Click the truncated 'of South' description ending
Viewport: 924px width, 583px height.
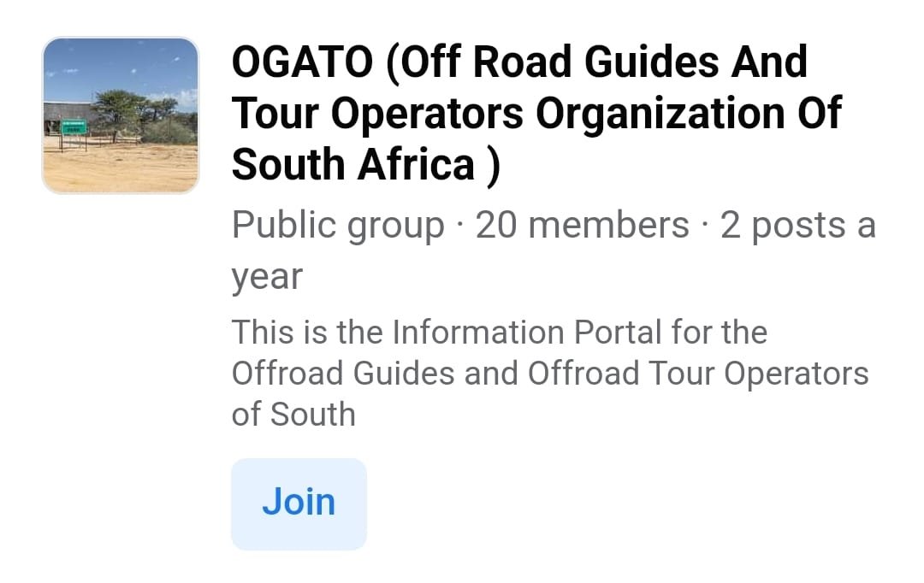click(x=293, y=415)
